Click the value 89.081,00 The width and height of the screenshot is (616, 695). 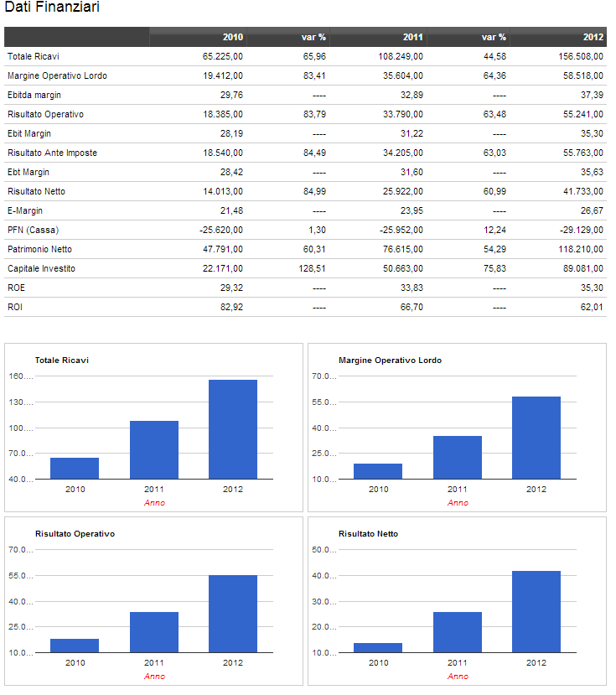(x=583, y=268)
